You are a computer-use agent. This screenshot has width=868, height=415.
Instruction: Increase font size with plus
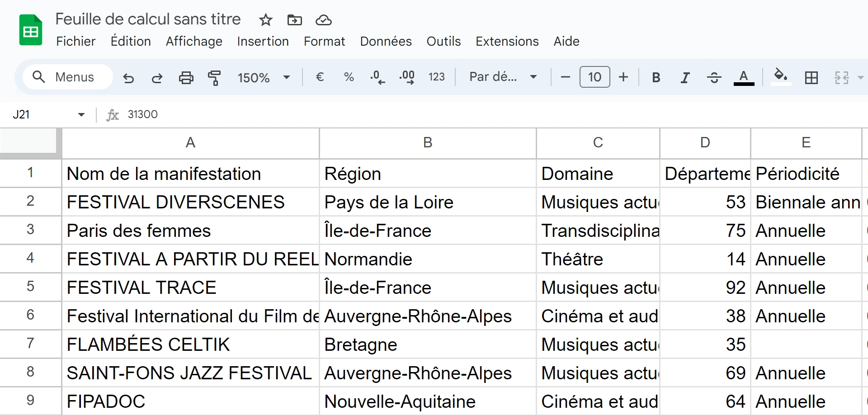(x=623, y=77)
